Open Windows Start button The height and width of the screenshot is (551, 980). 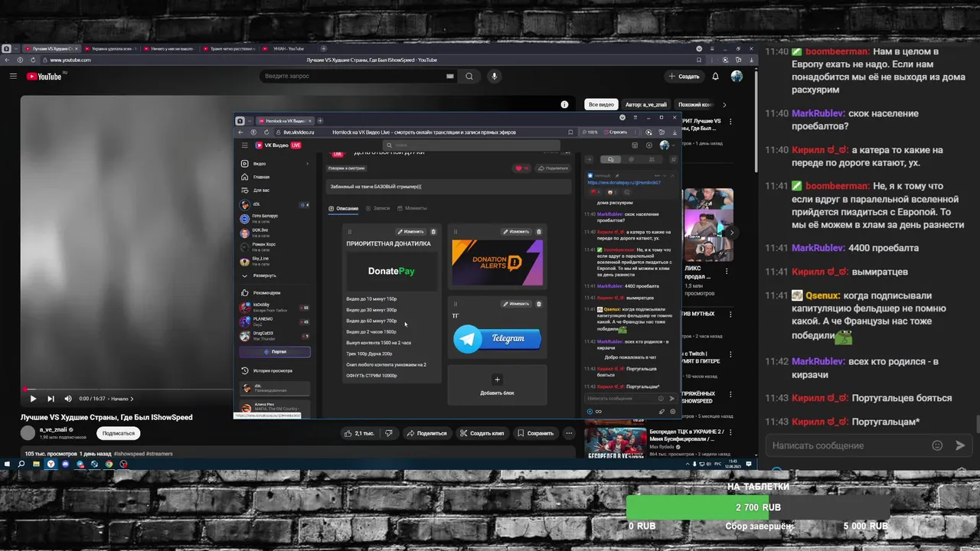(7, 464)
